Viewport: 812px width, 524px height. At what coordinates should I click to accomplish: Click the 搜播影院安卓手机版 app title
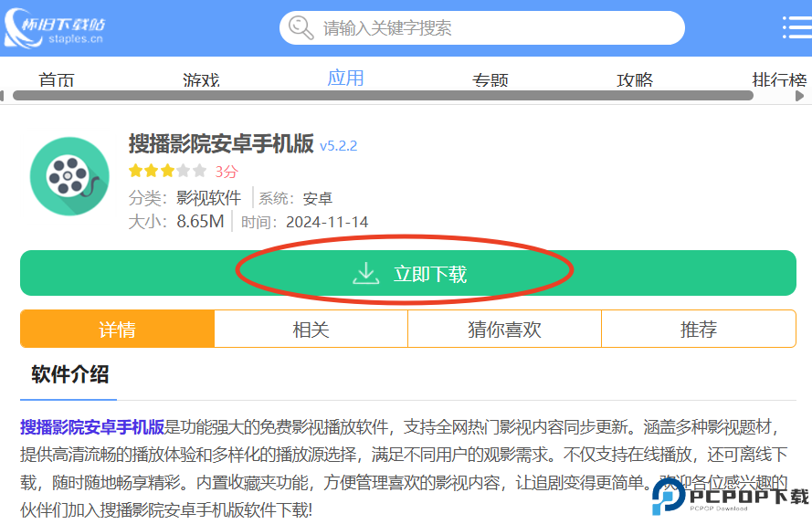221,143
